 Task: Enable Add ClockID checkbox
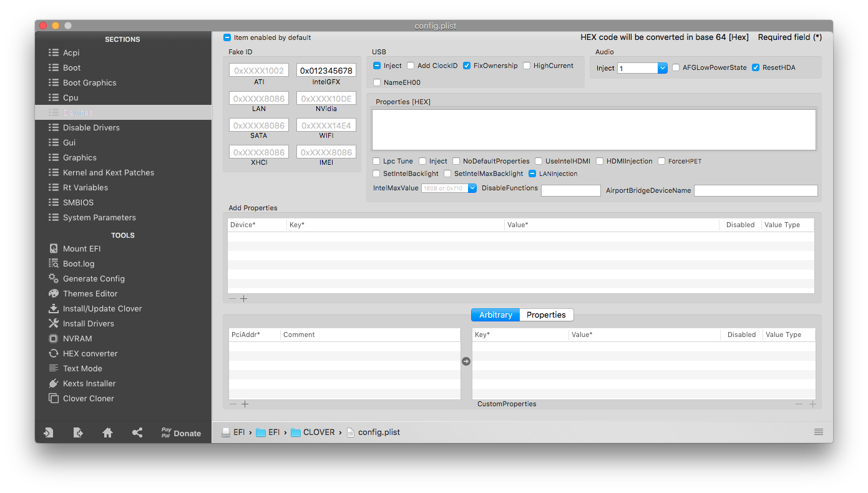pos(411,66)
